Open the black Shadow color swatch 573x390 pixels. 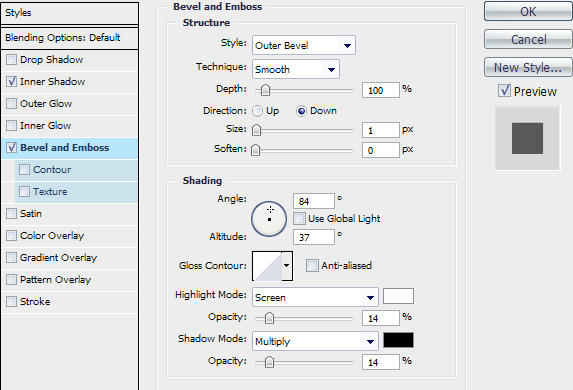pyautogui.click(x=398, y=340)
